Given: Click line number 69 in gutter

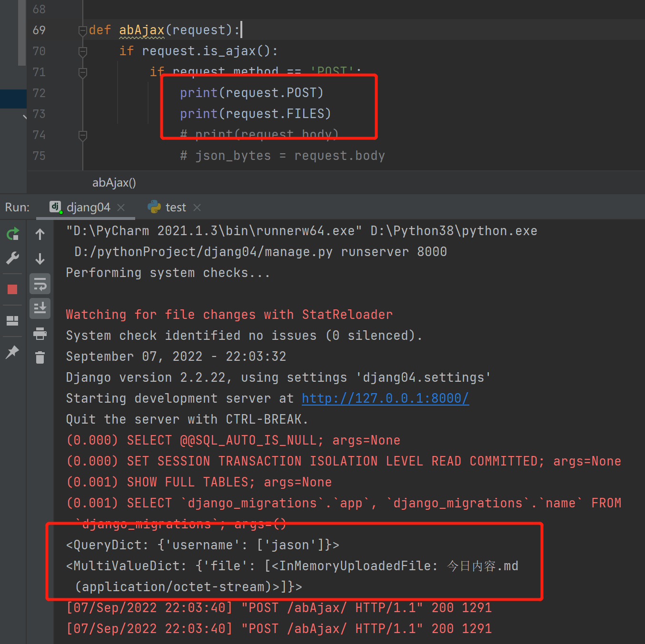Looking at the screenshot, I should point(39,30).
